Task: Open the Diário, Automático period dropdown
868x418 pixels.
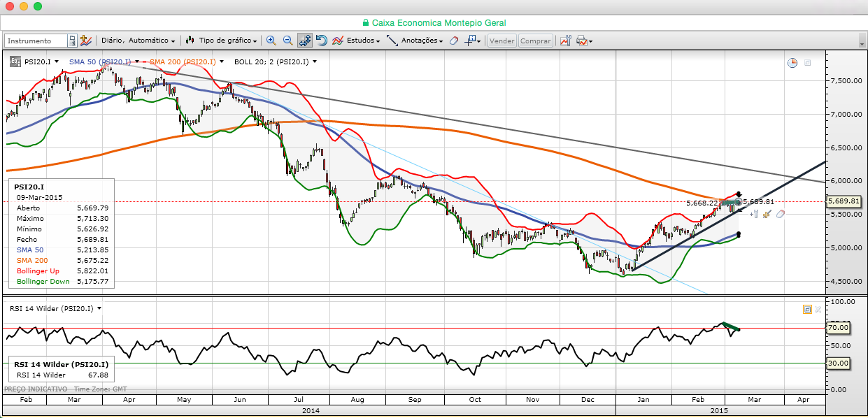Action: click(138, 41)
